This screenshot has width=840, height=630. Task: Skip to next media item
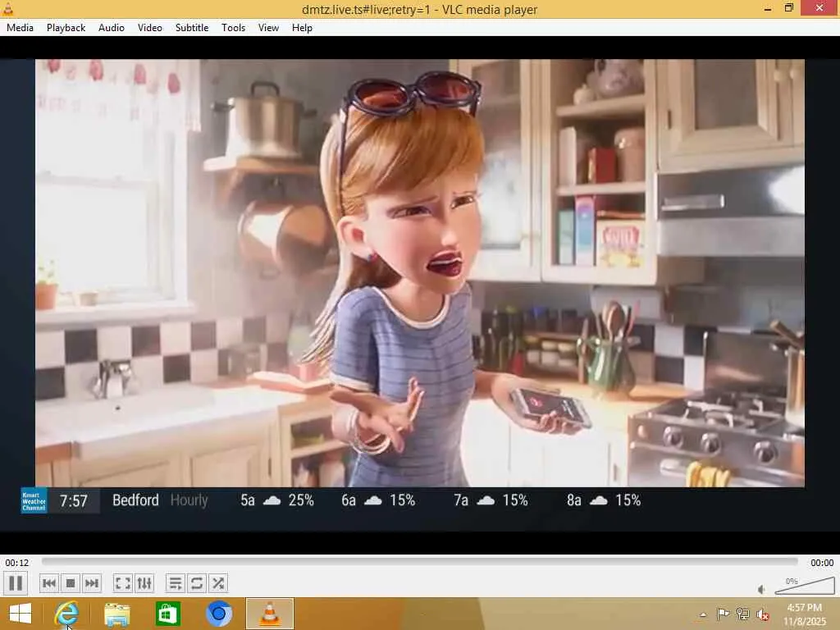(92, 583)
